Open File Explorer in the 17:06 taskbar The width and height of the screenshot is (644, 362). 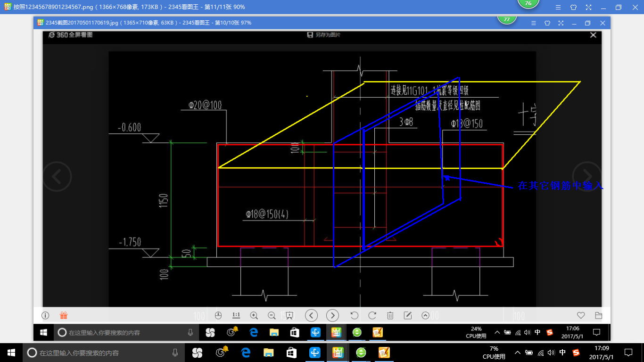click(x=274, y=332)
